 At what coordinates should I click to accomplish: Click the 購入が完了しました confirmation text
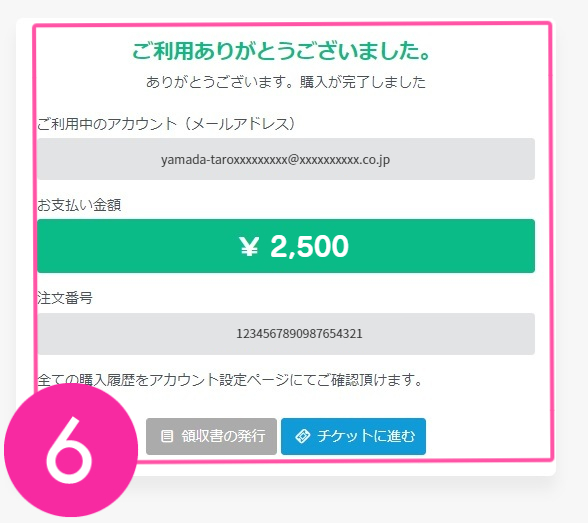[363, 82]
